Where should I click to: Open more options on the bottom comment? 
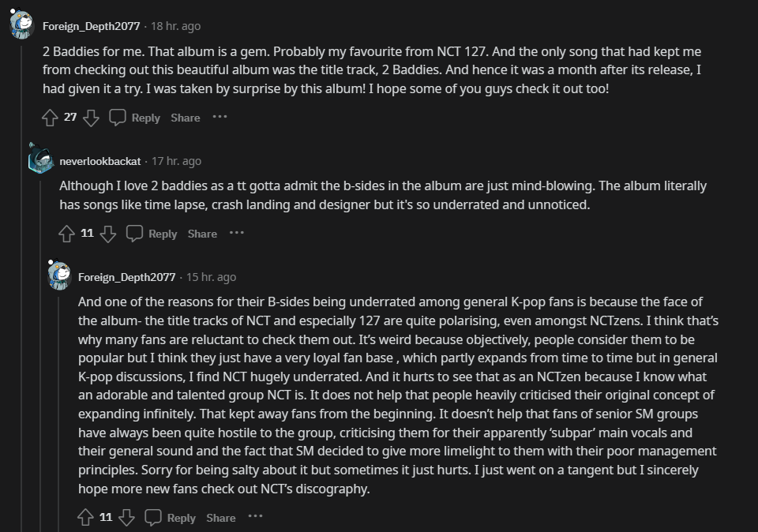pyautogui.click(x=255, y=517)
